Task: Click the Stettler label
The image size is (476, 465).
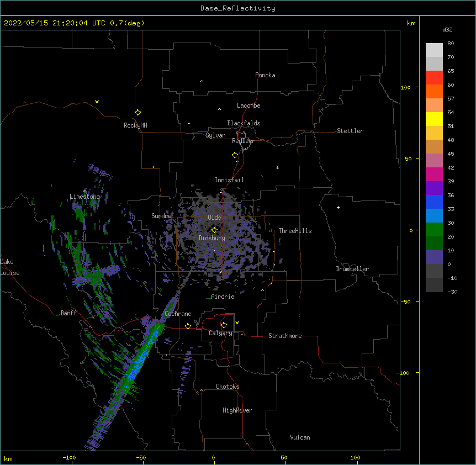Action: (x=350, y=131)
